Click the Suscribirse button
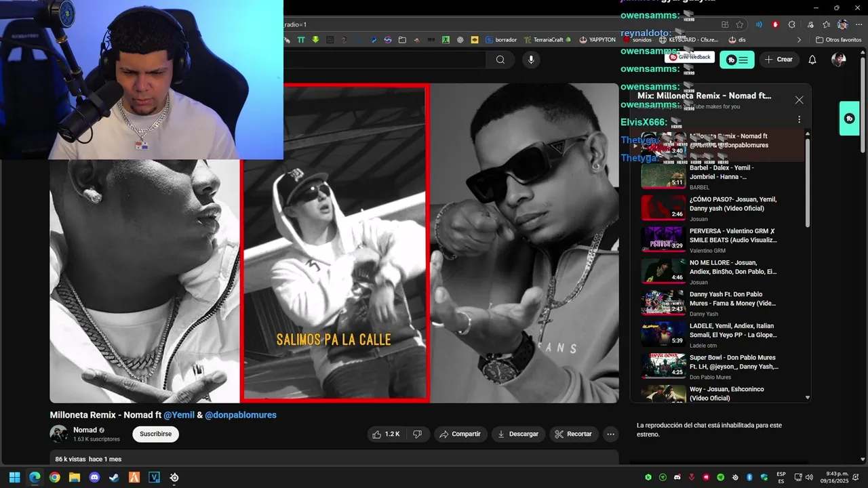Image resolution: width=868 pixels, height=488 pixels. tap(155, 434)
